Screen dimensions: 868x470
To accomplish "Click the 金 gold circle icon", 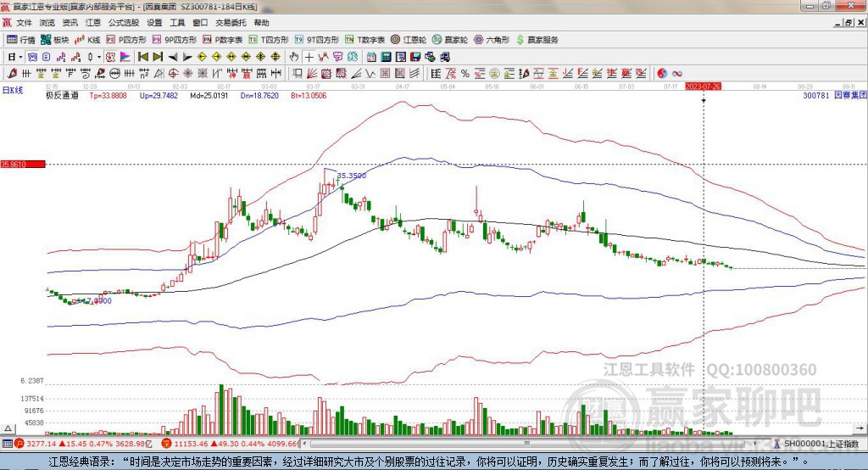I will click(x=494, y=73).
